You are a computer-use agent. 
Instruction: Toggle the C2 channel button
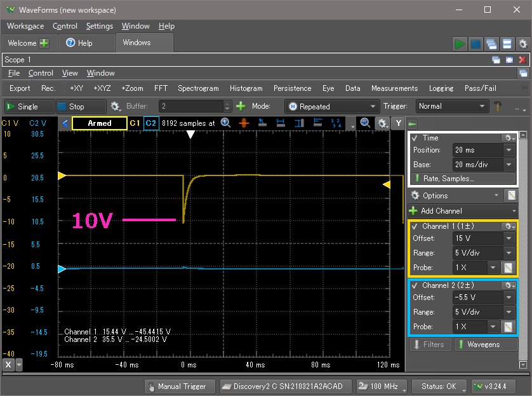(150, 123)
